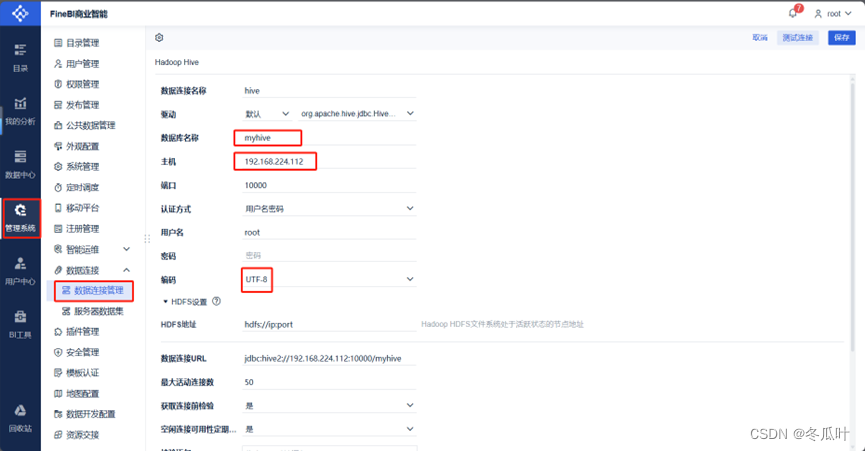Image resolution: width=865 pixels, height=451 pixels.
Task: Open the 认证方式 dropdown showing 用户名密码
Action: [x=329, y=209]
